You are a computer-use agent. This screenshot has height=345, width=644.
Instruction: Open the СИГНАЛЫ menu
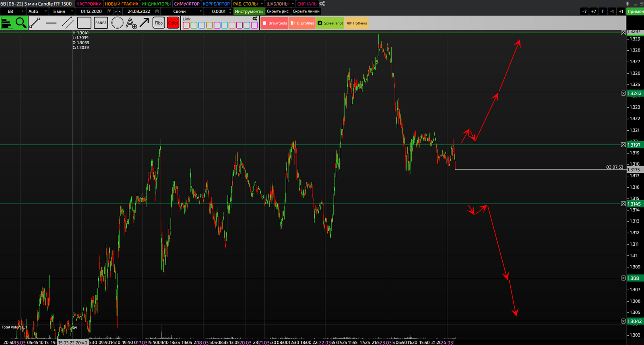tap(308, 4)
